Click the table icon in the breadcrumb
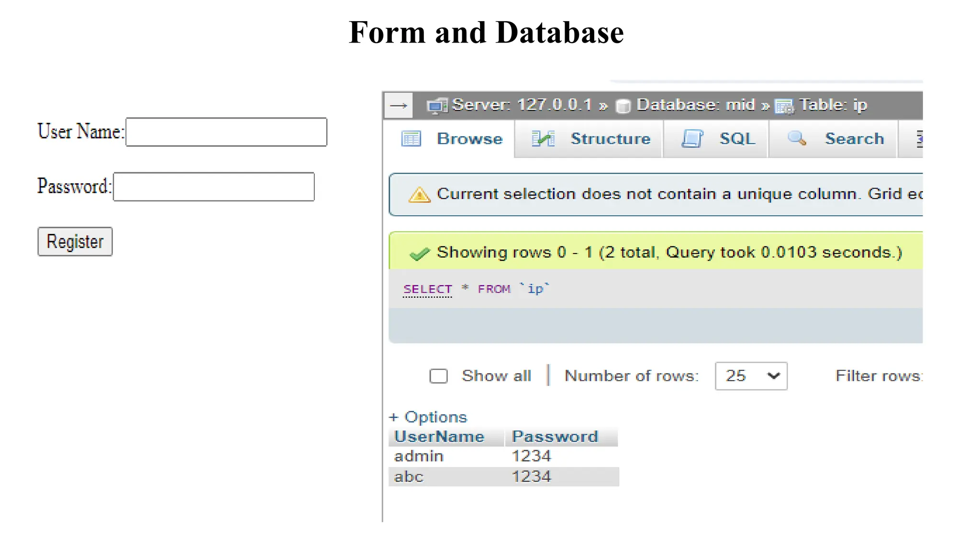This screenshot has height=551, width=980. (784, 106)
